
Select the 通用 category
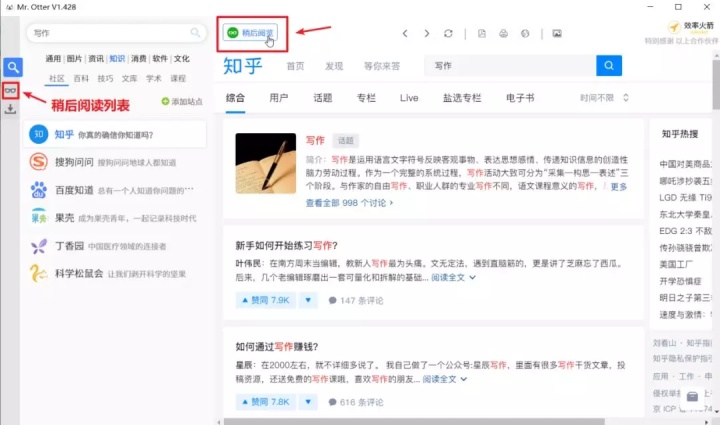tap(53, 59)
